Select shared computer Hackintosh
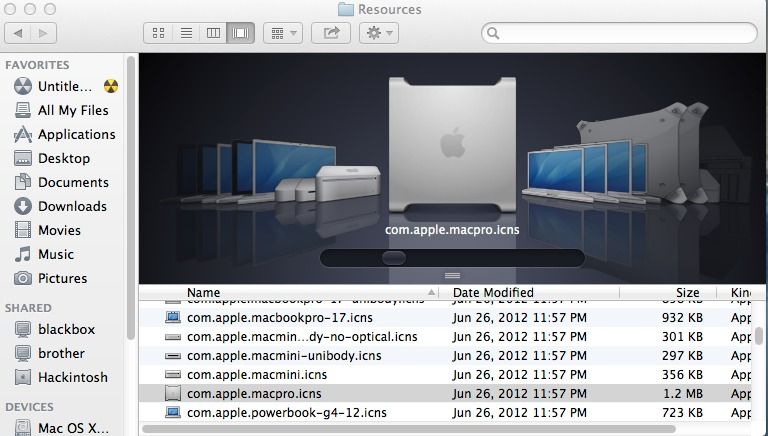Screen dimensions: 768x436 (61, 377)
